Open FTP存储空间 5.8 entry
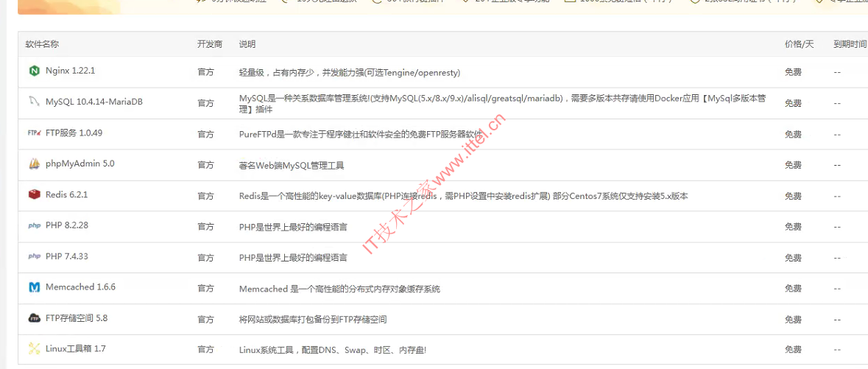 (77, 318)
